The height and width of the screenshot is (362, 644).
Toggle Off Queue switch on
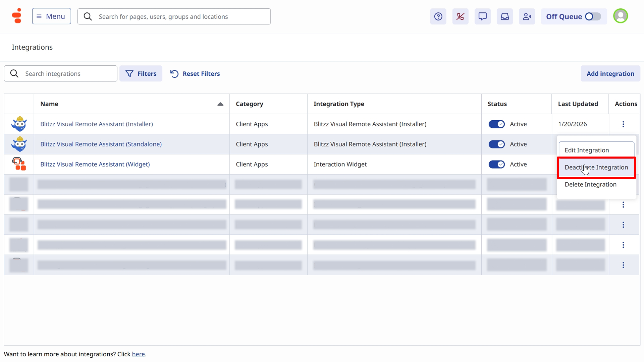pos(593,16)
